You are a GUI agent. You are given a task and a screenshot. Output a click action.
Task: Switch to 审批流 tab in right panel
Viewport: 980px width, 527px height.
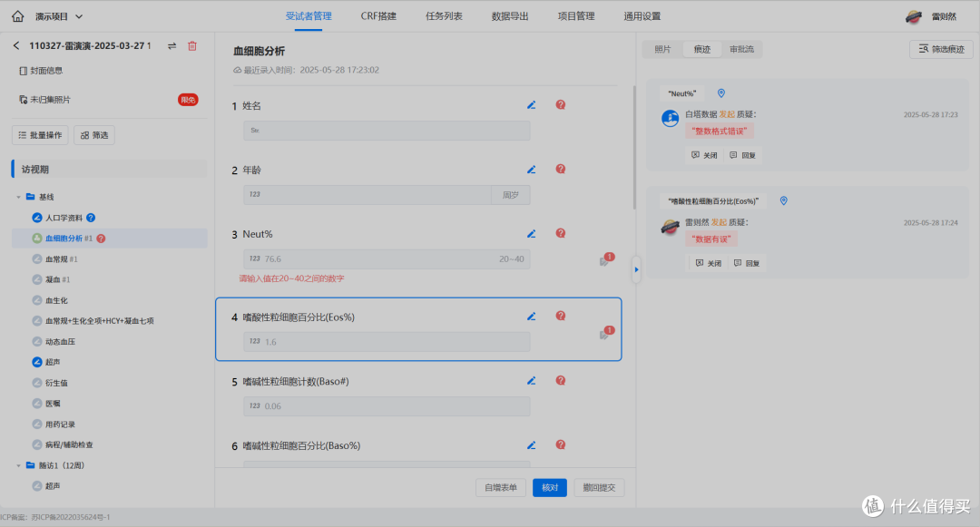(742, 49)
